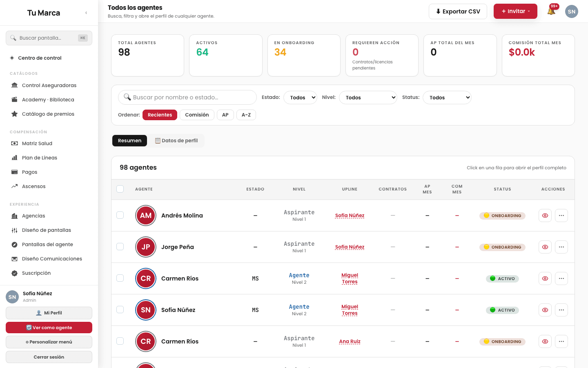The width and height of the screenshot is (588, 368).
Task: Open the Ascensos section
Action: 49,186
